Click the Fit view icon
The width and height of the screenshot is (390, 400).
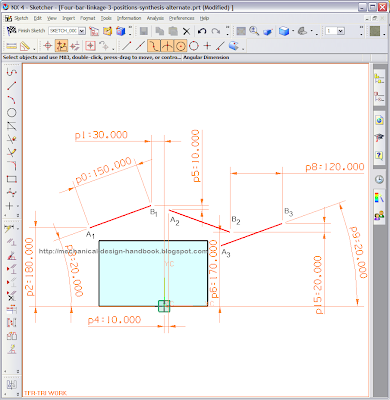click(x=241, y=31)
